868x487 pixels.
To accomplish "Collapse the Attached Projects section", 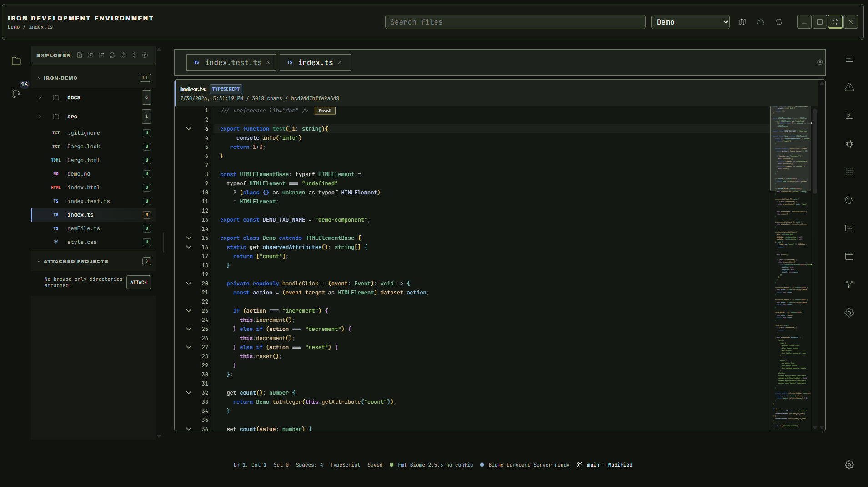I will coord(39,261).
